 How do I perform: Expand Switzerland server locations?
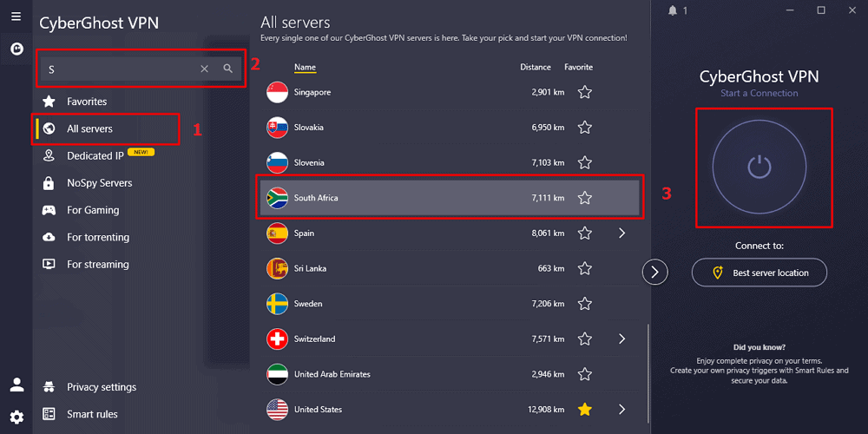click(x=621, y=339)
